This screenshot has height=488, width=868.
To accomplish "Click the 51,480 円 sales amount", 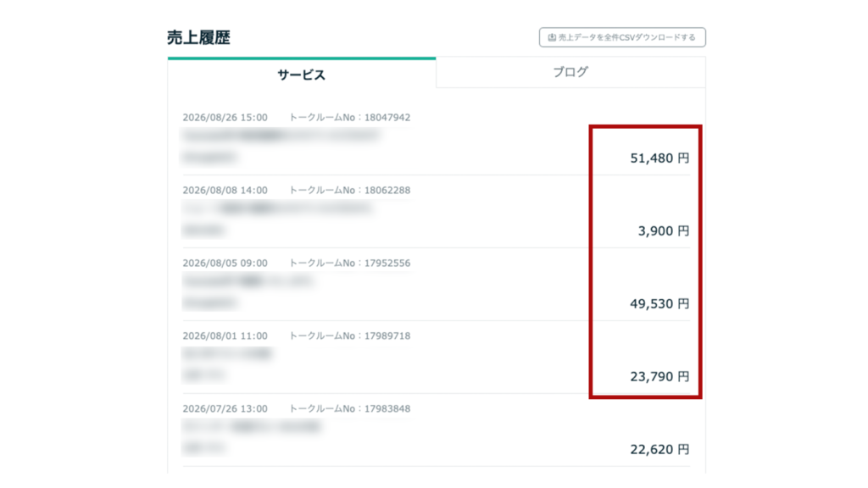I will coord(659,158).
